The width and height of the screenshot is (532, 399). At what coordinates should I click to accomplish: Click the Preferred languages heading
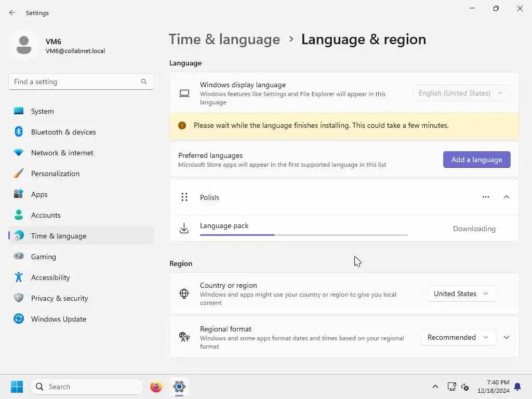tap(210, 155)
